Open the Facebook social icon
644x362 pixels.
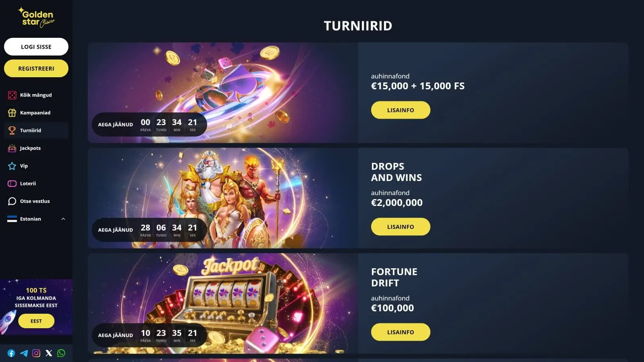tap(11, 353)
